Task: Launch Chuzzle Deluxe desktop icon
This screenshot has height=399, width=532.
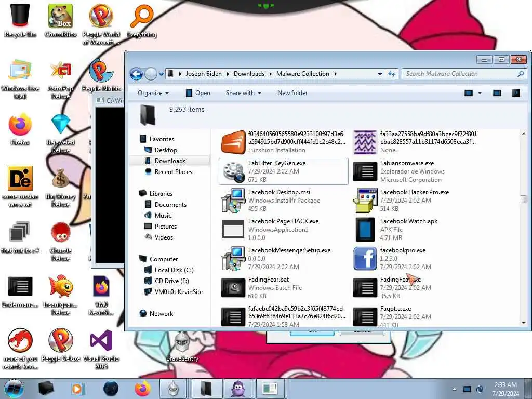Action: 60,241
